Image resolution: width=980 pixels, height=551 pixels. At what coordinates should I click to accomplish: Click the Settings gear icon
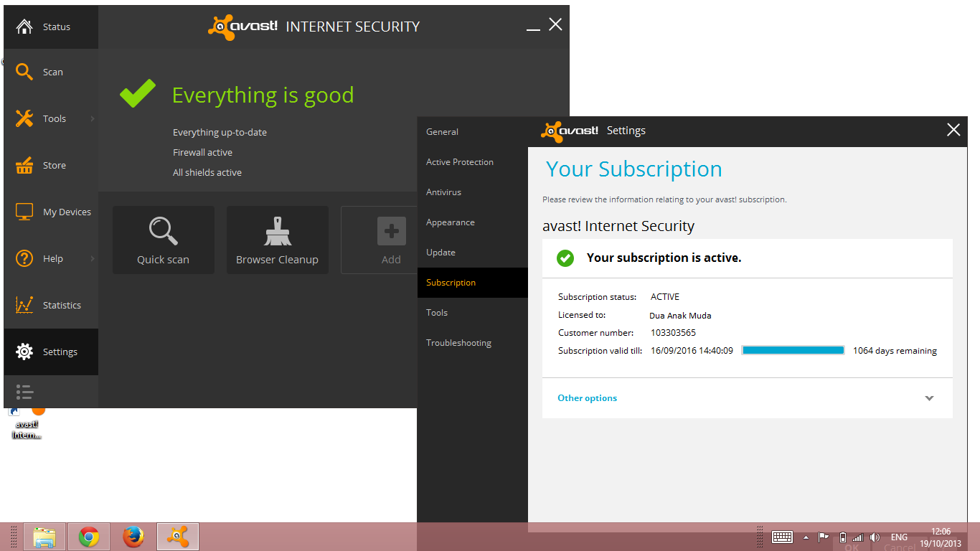click(x=24, y=352)
